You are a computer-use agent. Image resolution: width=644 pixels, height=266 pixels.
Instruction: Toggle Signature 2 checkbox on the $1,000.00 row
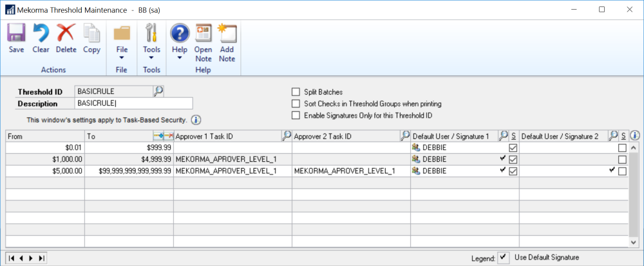(623, 160)
